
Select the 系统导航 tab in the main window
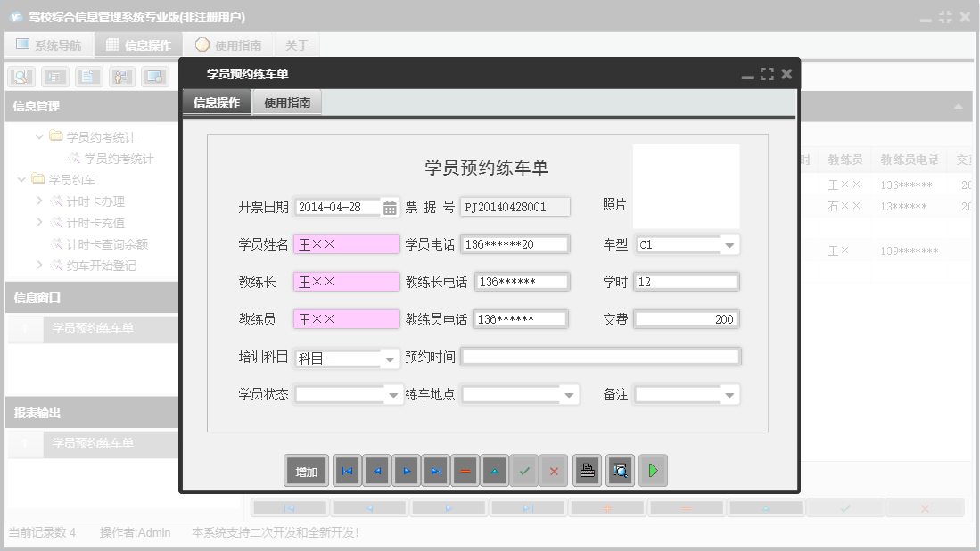pos(49,44)
